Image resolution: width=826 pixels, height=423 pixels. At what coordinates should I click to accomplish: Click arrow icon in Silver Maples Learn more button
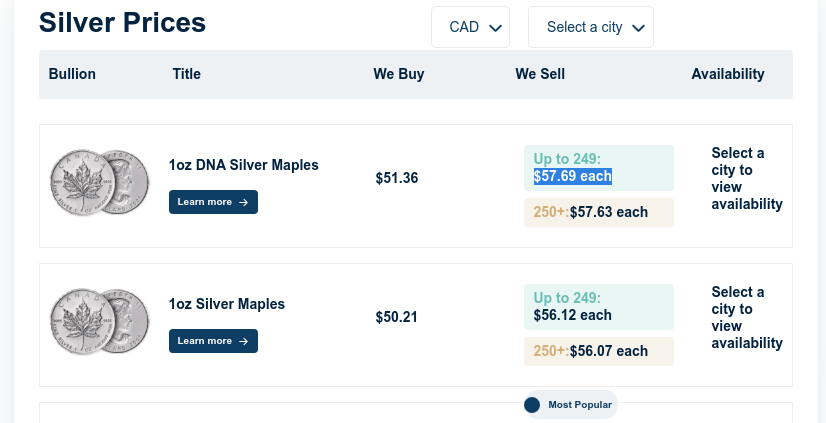(x=243, y=341)
